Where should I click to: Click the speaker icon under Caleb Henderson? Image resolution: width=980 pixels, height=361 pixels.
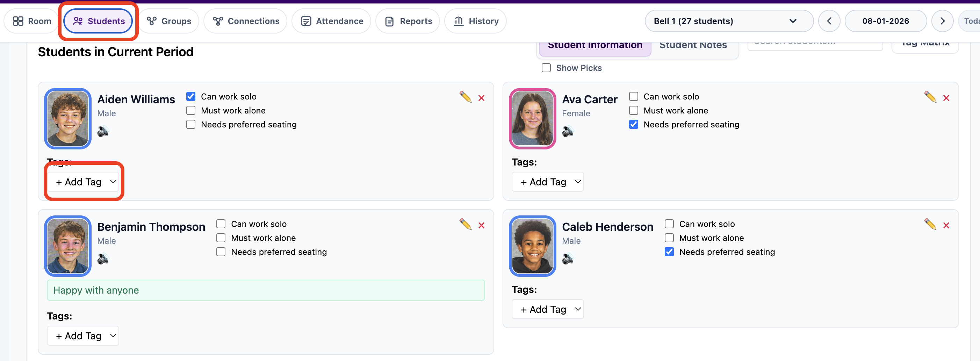pos(568,259)
